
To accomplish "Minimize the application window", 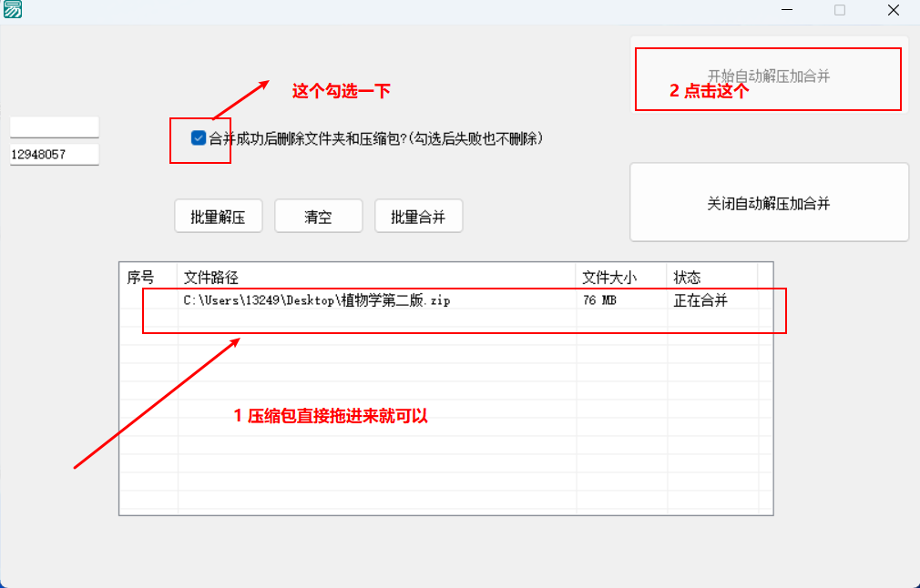I will coord(785,10).
